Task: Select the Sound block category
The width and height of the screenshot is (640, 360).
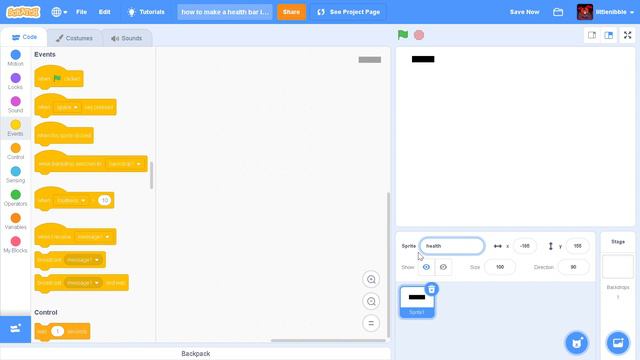Action: [x=16, y=104]
